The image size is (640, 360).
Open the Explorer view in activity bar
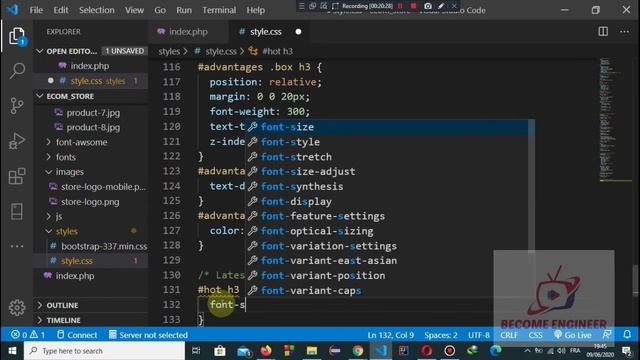(17, 36)
